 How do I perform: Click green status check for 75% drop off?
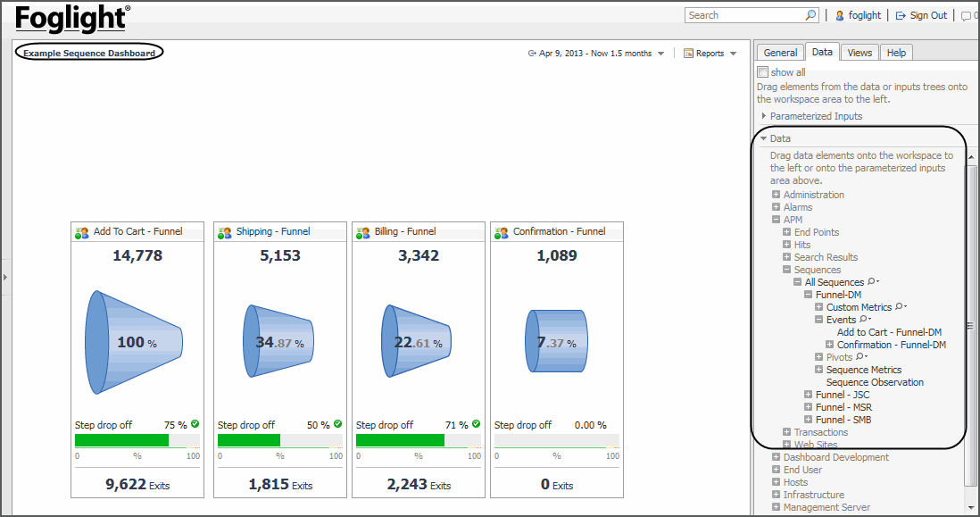click(195, 424)
